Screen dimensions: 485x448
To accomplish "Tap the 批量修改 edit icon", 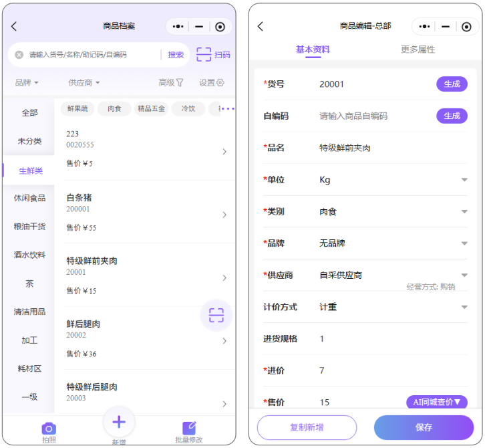I will tap(189, 428).
